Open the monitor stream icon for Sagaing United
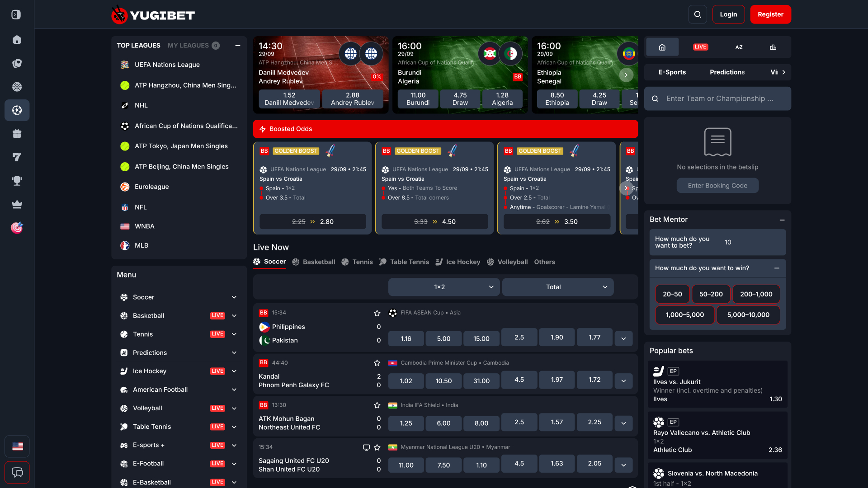The image size is (868, 488). click(x=366, y=447)
